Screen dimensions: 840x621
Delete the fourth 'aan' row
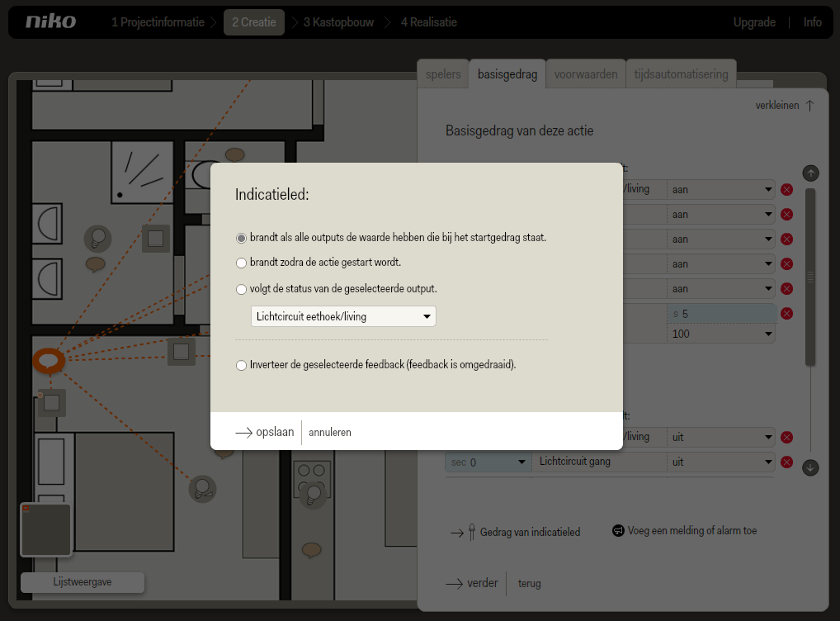(787, 264)
